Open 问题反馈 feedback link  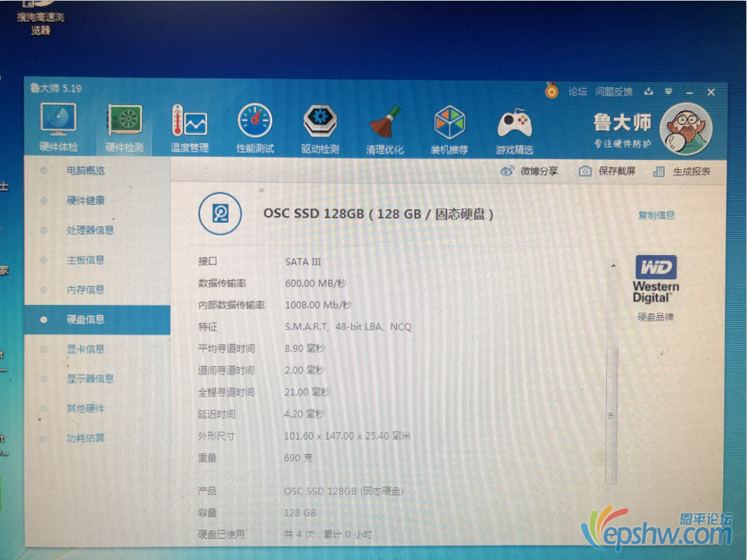(614, 91)
